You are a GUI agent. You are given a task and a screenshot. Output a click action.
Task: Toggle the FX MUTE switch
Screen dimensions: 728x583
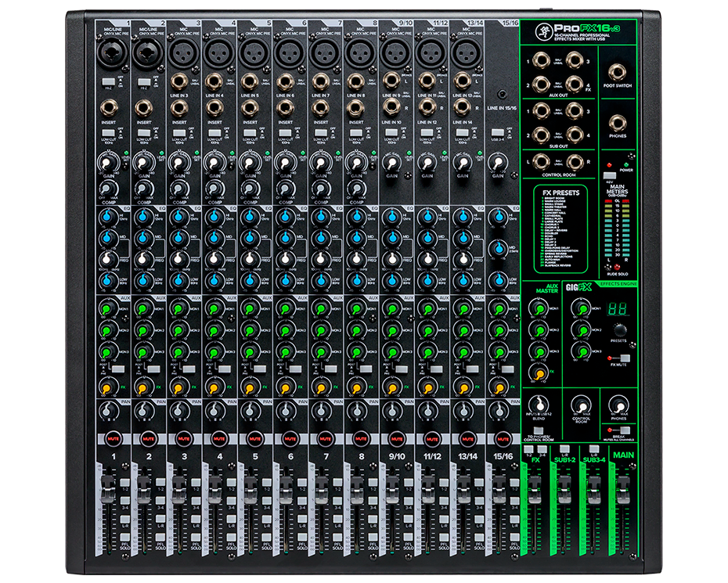[x=625, y=358]
